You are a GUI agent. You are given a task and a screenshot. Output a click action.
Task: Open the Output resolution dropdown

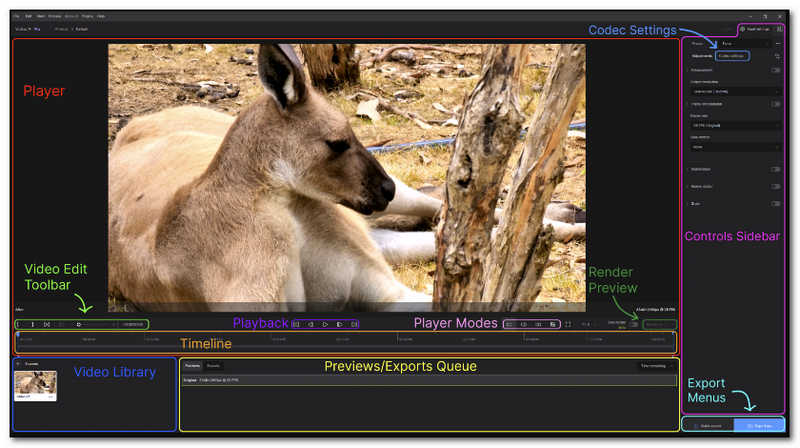[733, 91]
